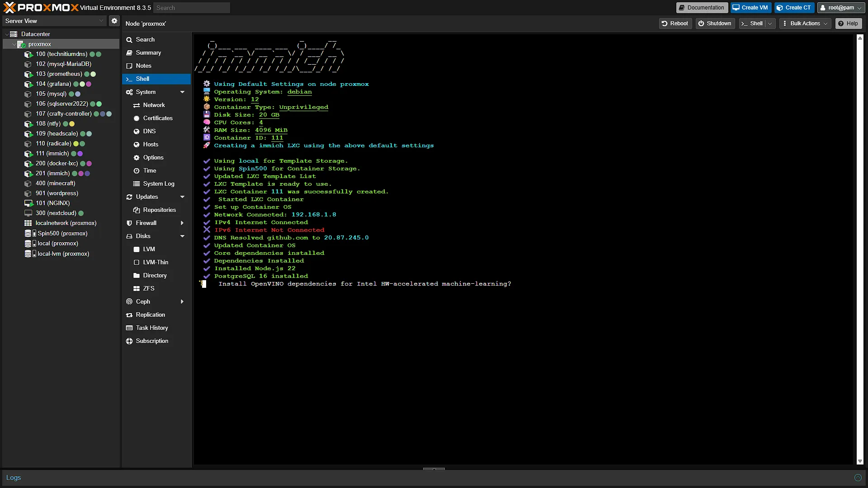Collapse the Disks section arrow
Screen dimensions: 868x488
click(183, 236)
